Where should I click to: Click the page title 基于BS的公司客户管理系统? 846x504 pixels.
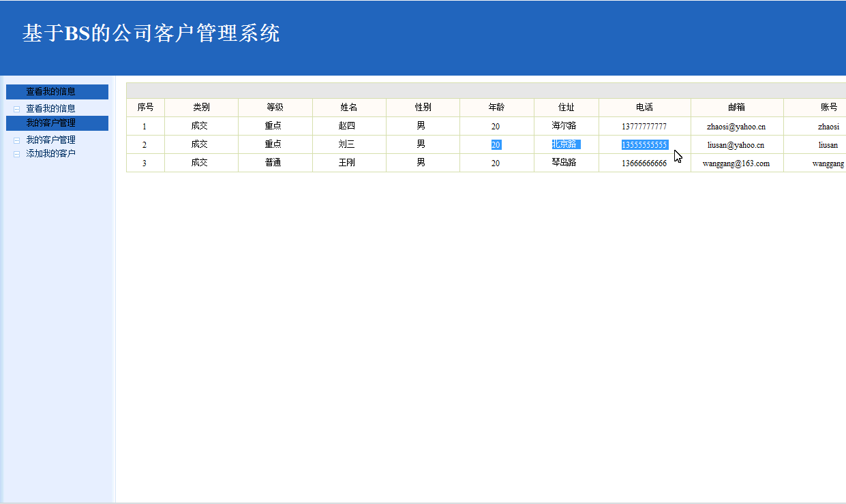click(151, 33)
